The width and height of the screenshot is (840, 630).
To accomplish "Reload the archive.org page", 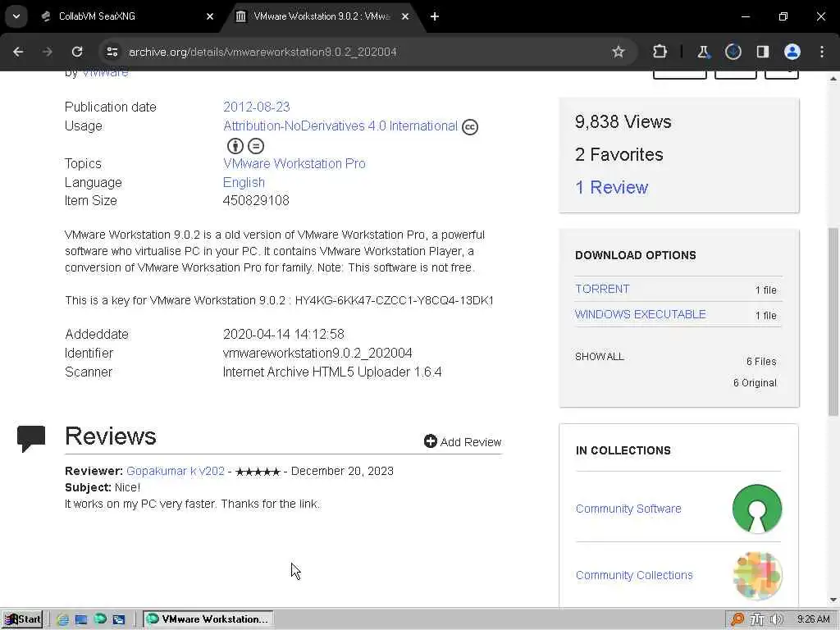I will click(77, 52).
